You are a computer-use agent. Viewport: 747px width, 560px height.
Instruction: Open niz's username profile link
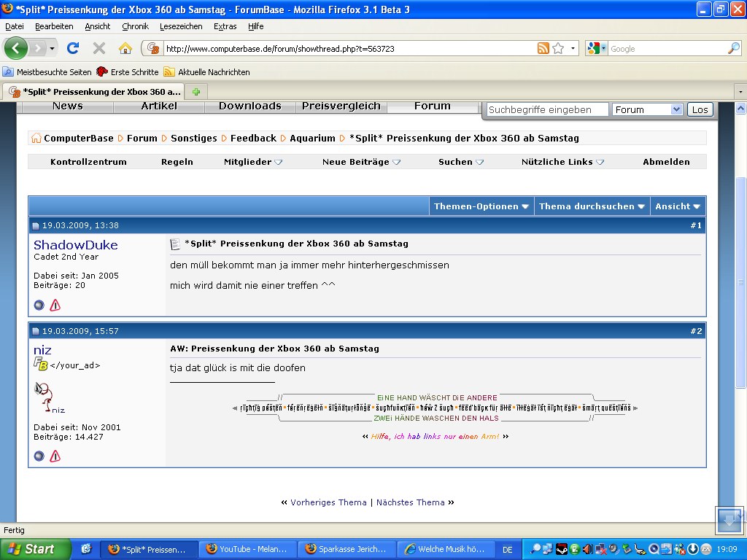(42, 350)
